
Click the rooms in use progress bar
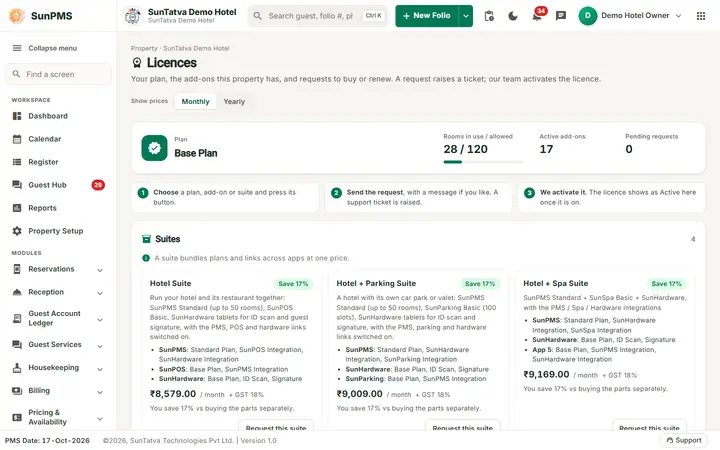[483, 162]
